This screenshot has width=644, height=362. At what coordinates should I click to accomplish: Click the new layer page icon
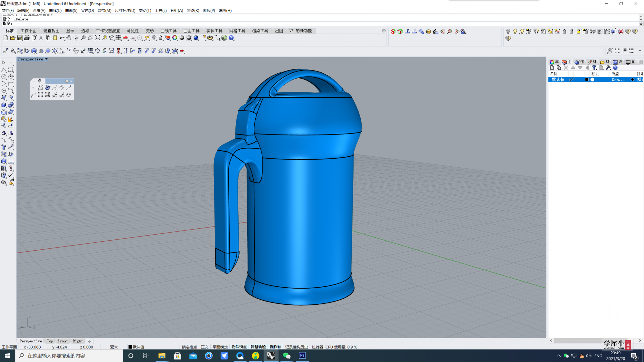(x=552, y=68)
